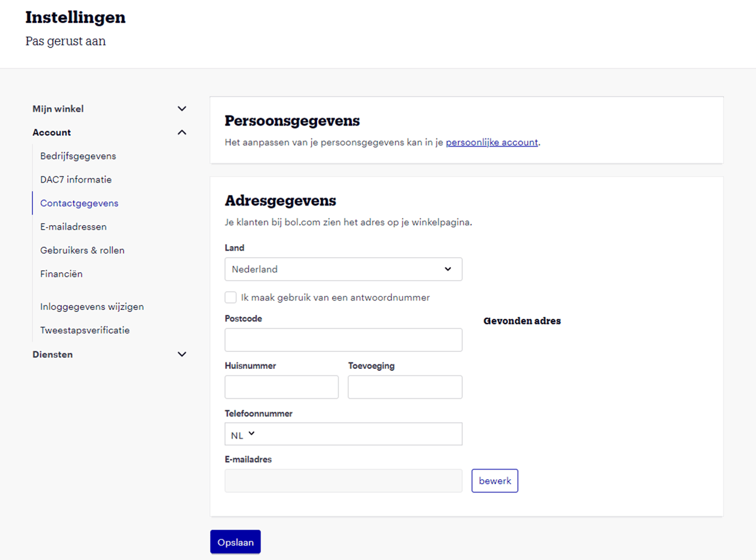Image resolution: width=756 pixels, height=560 pixels.
Task: Navigate to Financiën settings
Action: (61, 274)
